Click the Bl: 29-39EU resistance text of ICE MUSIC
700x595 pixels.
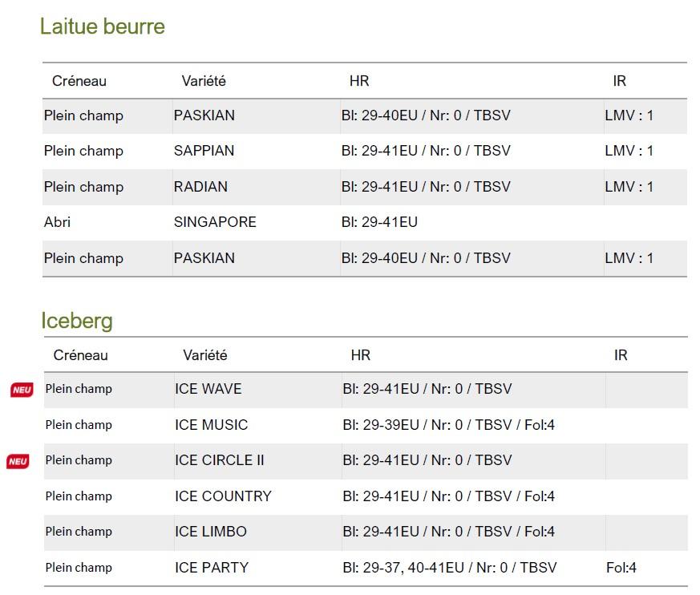[381, 424]
